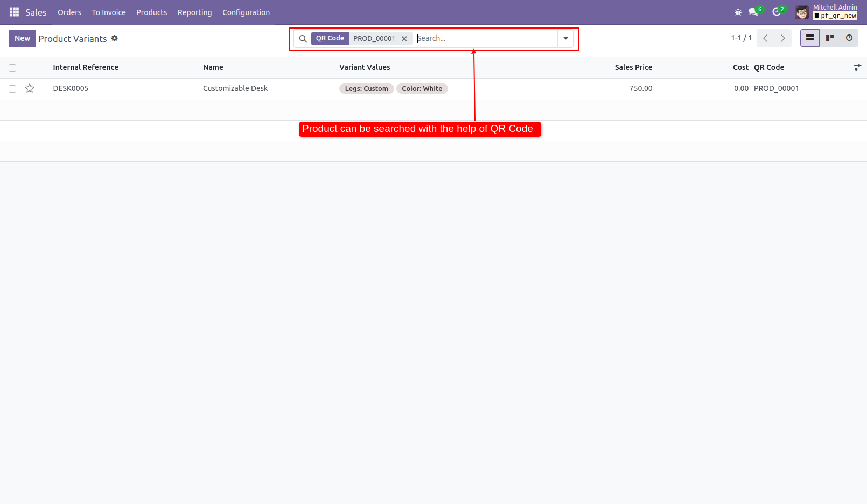Image resolution: width=867 pixels, height=504 pixels.
Task: Open the activities clock icon showing 2
Action: pos(777,11)
